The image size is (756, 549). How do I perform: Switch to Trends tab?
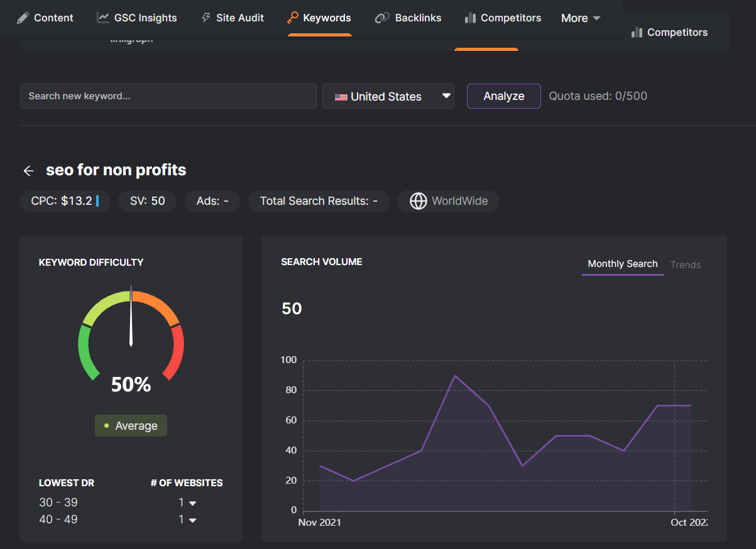pos(686,265)
